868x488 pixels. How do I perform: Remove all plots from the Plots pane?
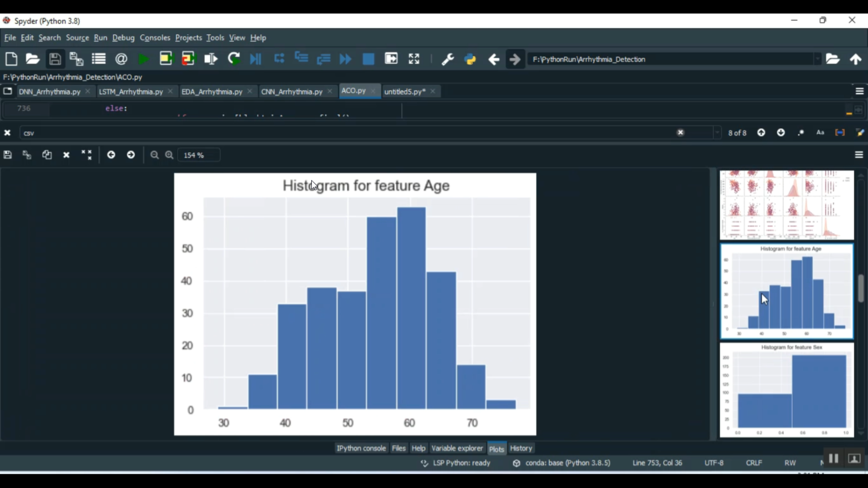pos(87,155)
